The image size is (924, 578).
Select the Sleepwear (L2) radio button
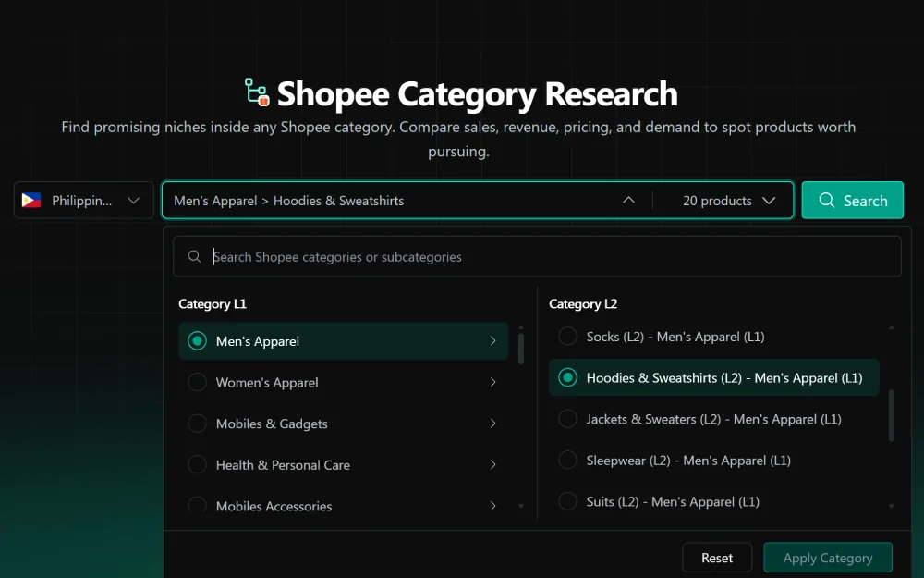[x=567, y=460]
